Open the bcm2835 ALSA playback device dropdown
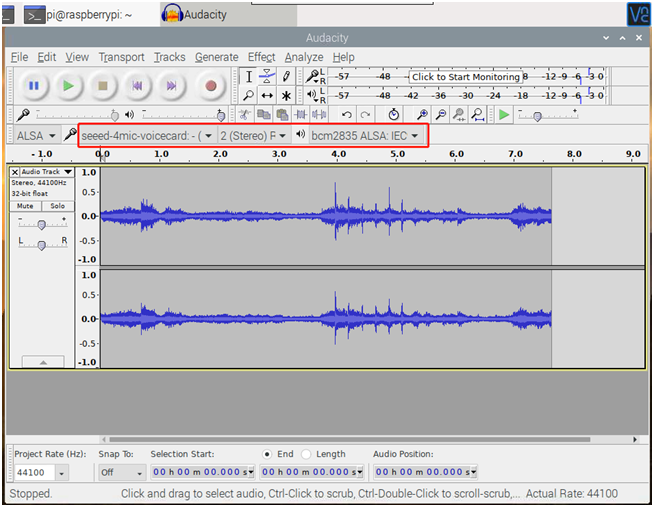This screenshot has height=507, width=654. click(365, 136)
